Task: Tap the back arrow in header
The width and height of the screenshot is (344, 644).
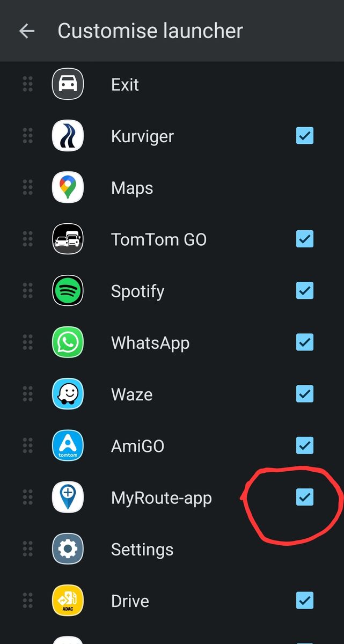Action: (x=27, y=31)
